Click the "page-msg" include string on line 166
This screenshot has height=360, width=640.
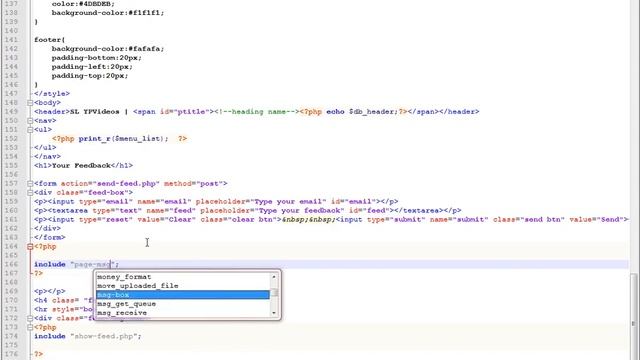point(92,264)
